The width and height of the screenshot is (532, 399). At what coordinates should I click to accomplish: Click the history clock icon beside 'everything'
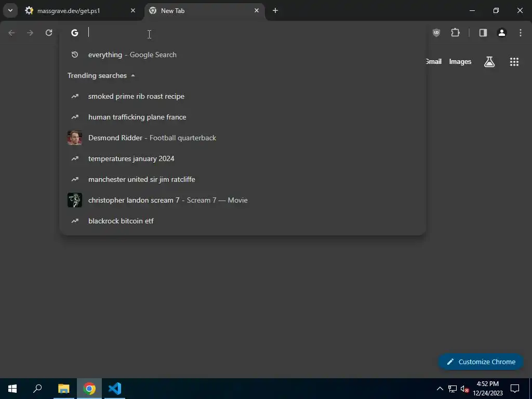[75, 55]
